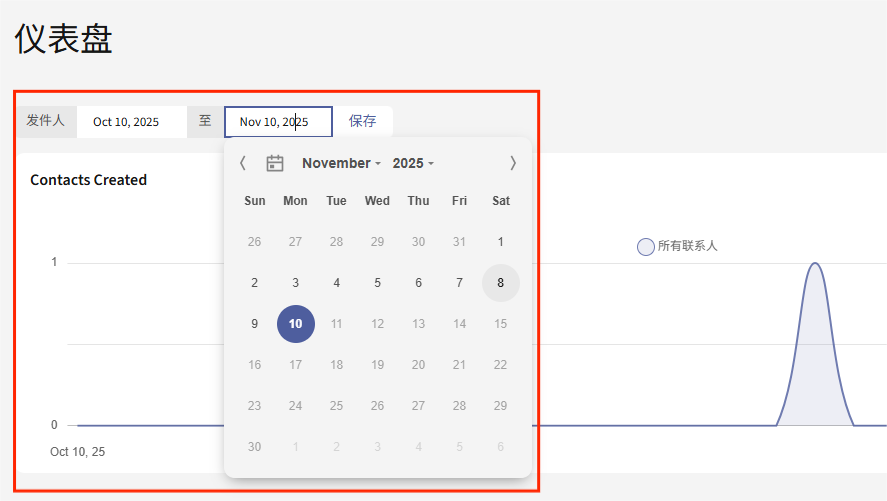Select November 2 in the calendar
This screenshot has width=887, height=501.
[255, 283]
